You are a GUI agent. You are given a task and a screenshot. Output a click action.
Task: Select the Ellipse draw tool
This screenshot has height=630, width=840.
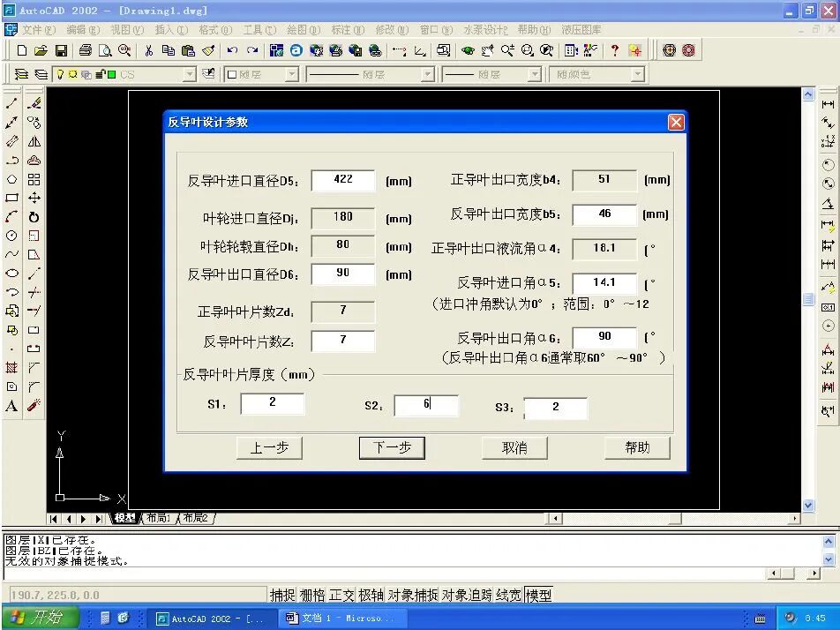tap(11, 274)
